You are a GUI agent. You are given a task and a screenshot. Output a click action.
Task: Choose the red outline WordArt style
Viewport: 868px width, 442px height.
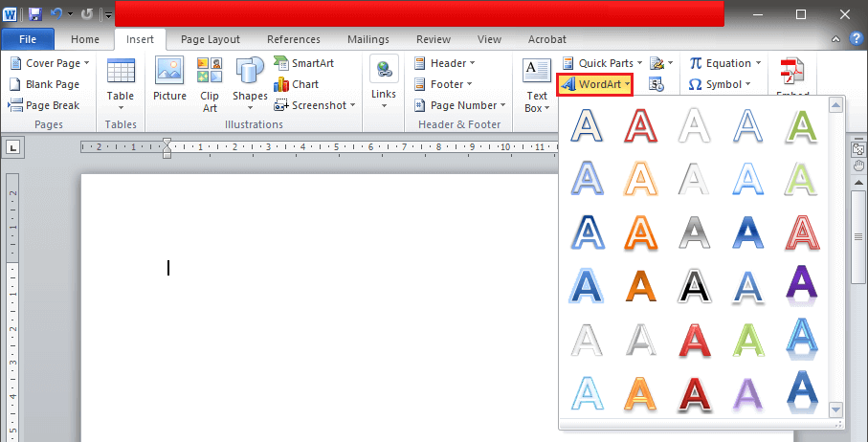pyautogui.click(x=640, y=125)
